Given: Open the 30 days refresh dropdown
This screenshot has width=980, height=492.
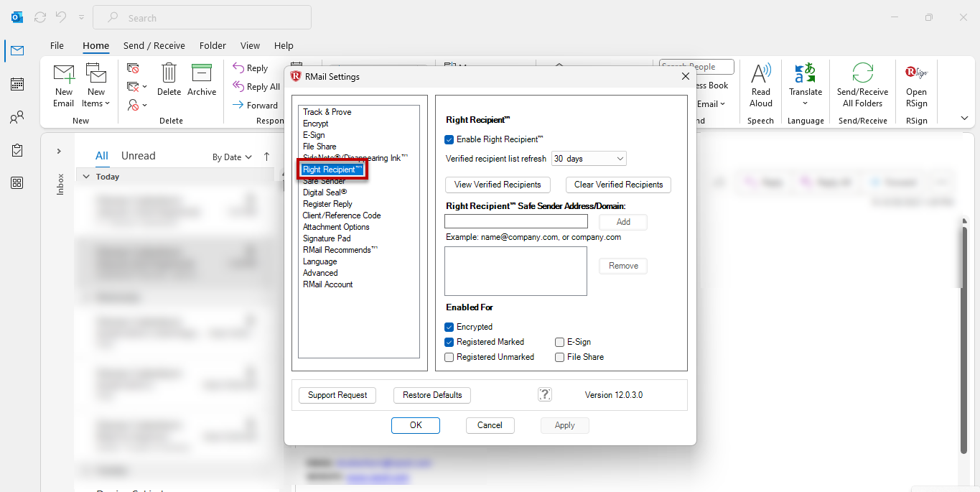Looking at the screenshot, I should (589, 159).
